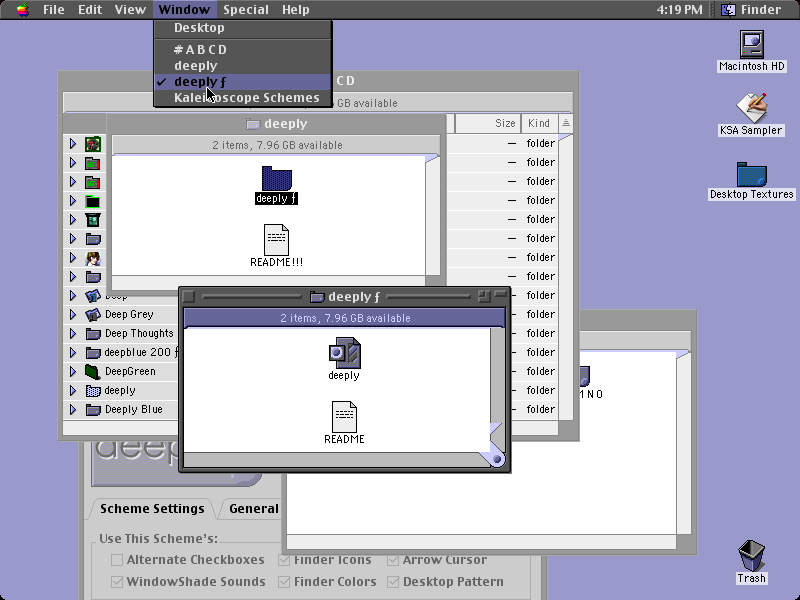
Task: Open the Help menu
Action: click(x=295, y=10)
